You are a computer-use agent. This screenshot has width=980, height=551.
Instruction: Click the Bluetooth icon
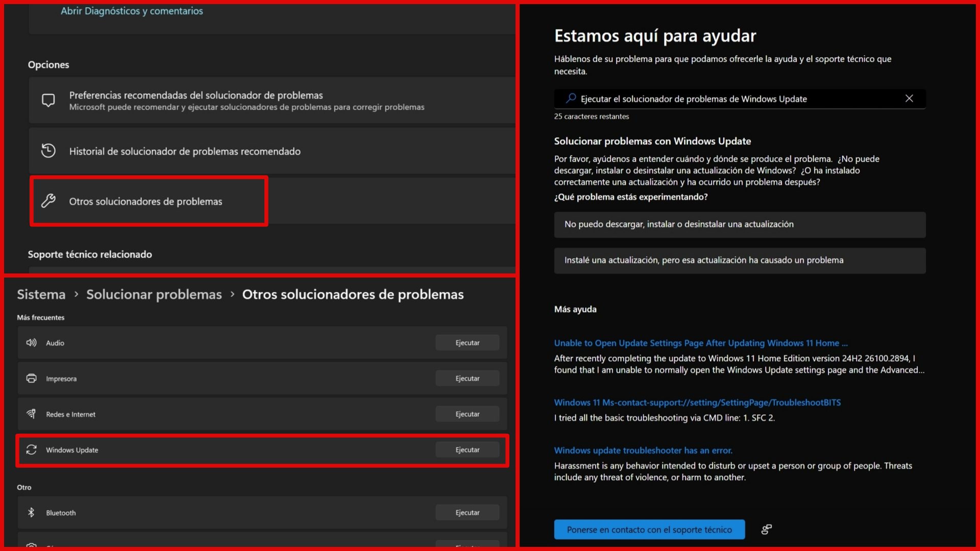click(31, 512)
